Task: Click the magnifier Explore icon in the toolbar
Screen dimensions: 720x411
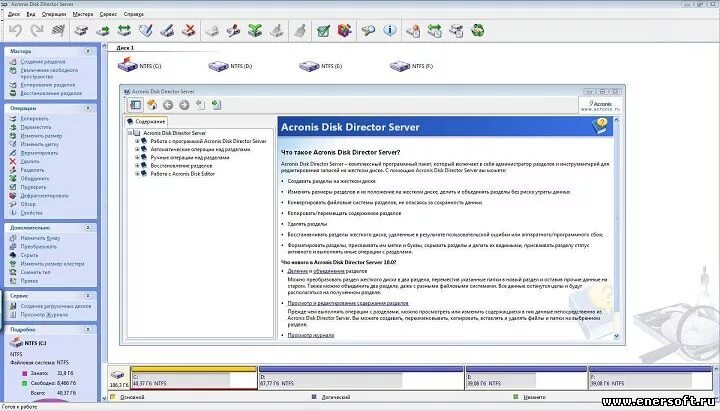Action: point(368,31)
